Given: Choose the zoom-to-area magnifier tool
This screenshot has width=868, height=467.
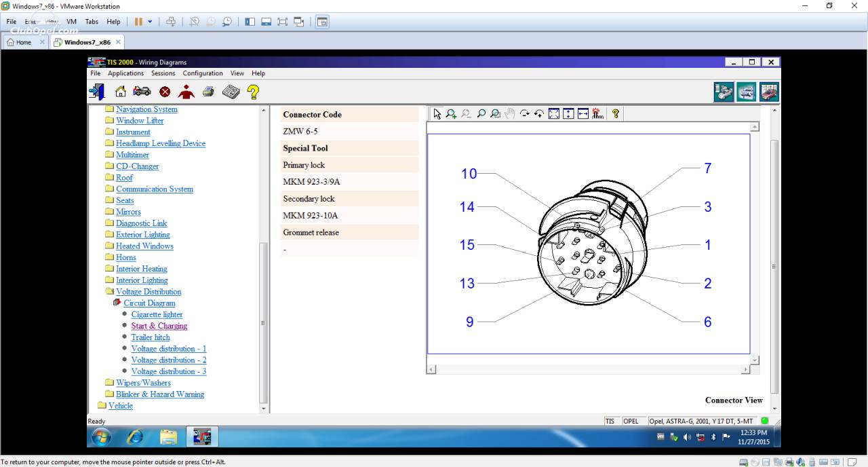Looking at the screenshot, I should pyautogui.click(x=495, y=114).
